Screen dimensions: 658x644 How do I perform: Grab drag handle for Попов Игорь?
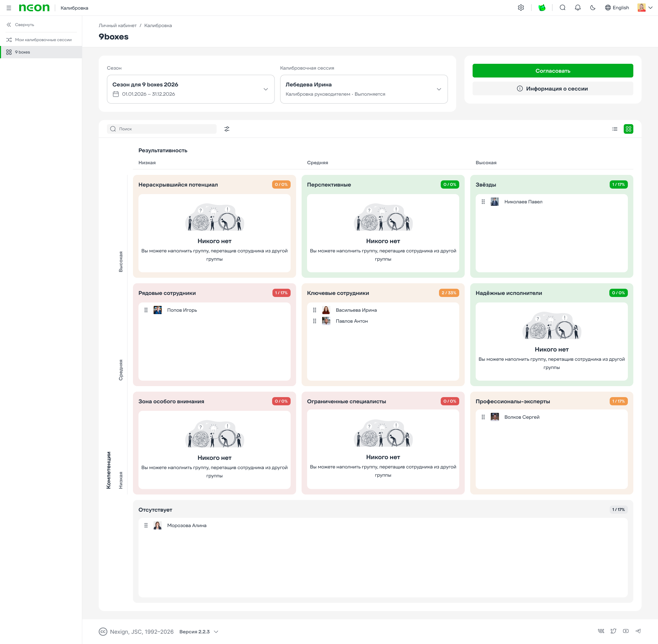click(146, 310)
